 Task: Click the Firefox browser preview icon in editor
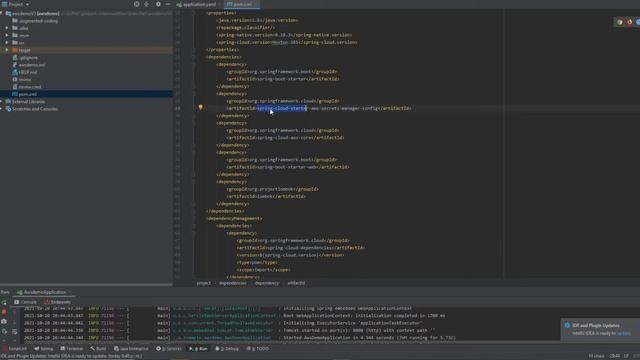pyautogui.click(x=630, y=22)
